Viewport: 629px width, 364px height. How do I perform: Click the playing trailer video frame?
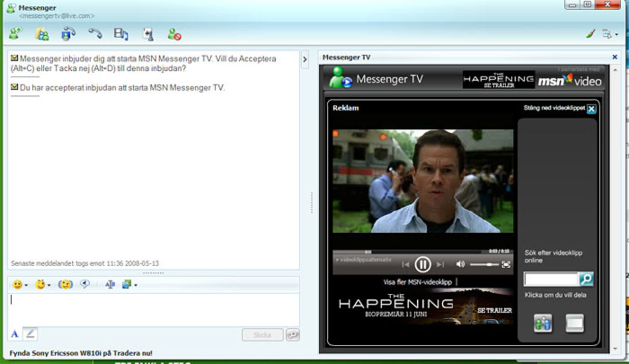tap(423, 181)
